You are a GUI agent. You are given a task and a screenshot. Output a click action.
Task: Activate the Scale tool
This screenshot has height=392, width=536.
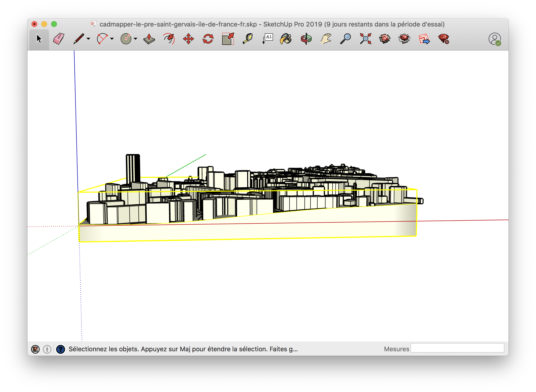(228, 39)
